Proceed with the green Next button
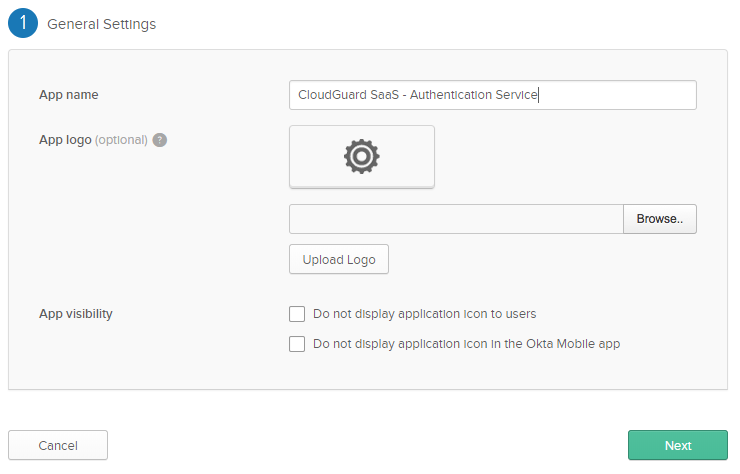The width and height of the screenshot is (740, 474). (678, 445)
